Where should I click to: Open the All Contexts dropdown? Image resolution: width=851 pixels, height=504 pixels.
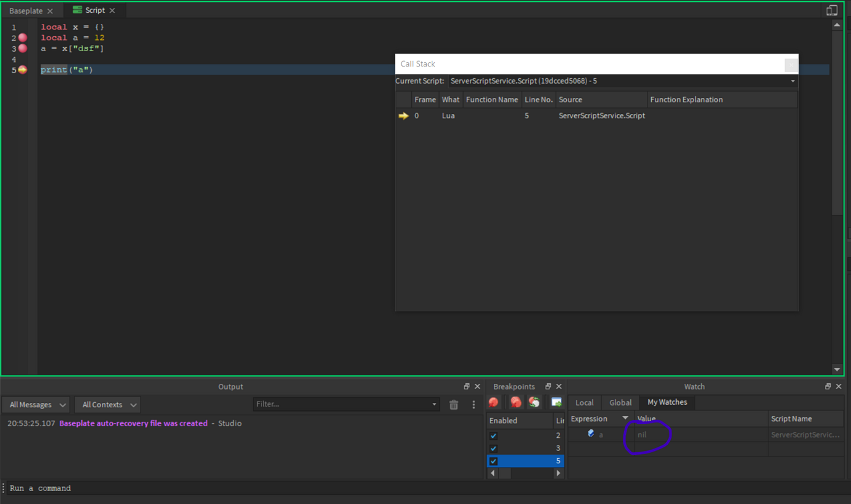[x=107, y=404]
